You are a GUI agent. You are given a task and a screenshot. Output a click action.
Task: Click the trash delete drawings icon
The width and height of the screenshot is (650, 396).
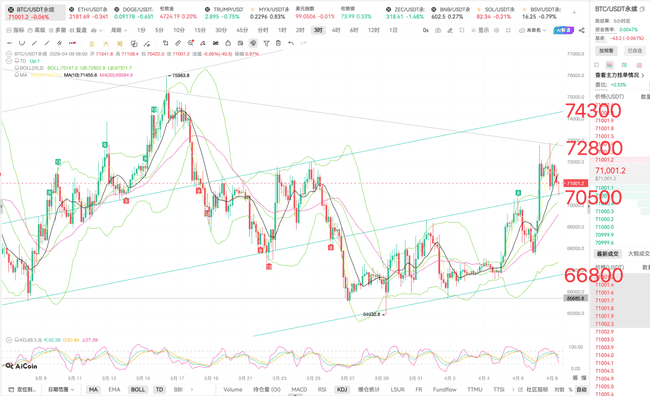point(279,43)
